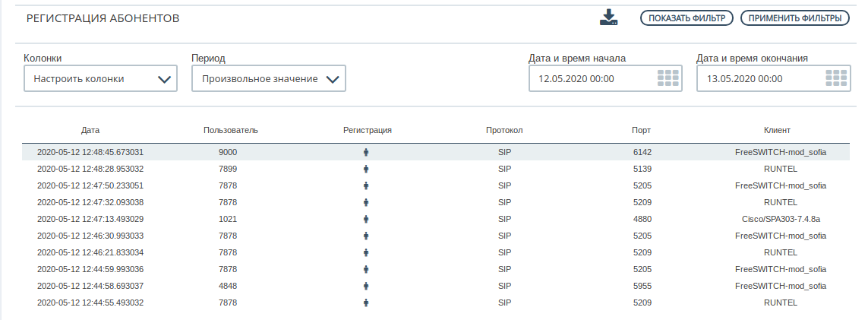The height and width of the screenshot is (320, 868).
Task: Focus the start date input 12.05.2020
Action: (592, 78)
